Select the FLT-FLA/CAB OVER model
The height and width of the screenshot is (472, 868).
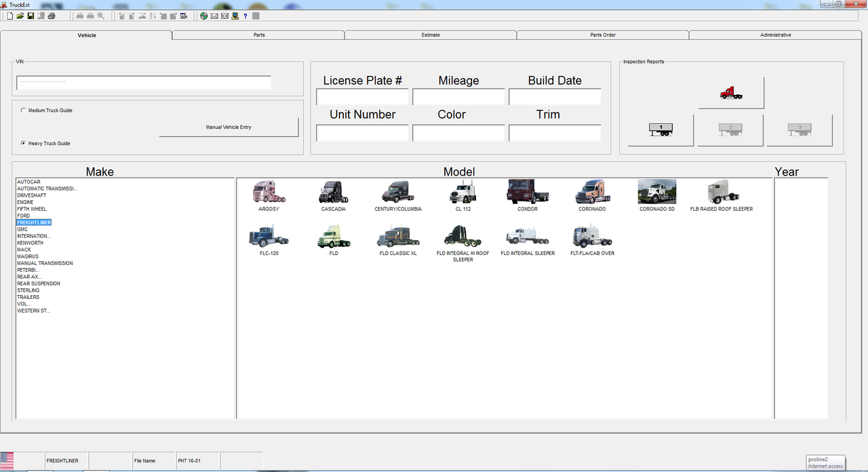click(592, 241)
